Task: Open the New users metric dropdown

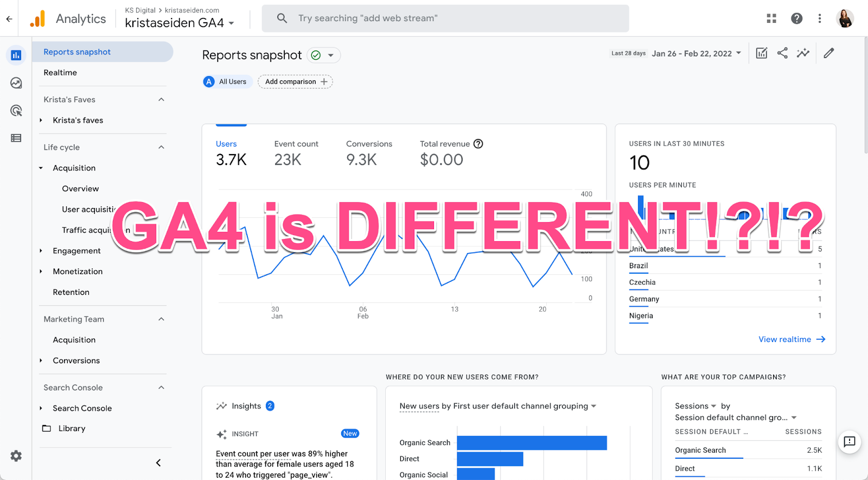Action: [498, 406]
